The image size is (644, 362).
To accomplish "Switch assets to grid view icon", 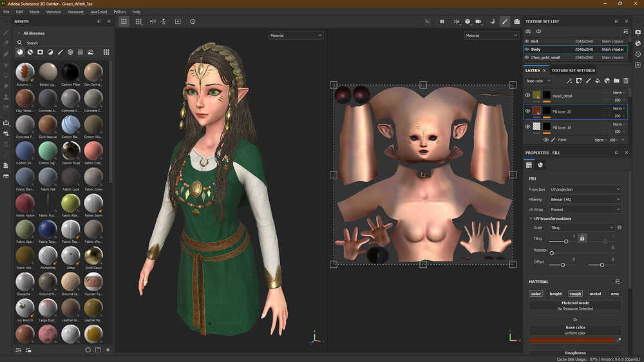I will point(106,52).
